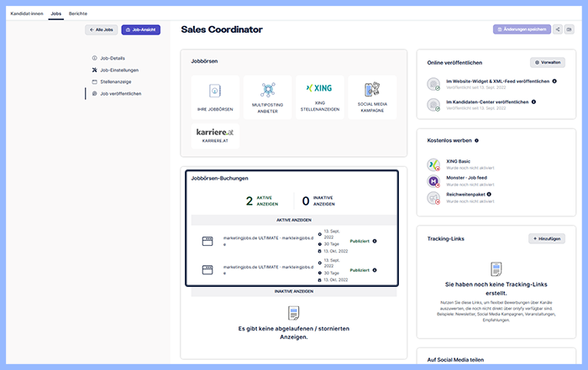The image size is (588, 370).
Task: Open the Ihre Jobbörsen tile
Action: 214,96
